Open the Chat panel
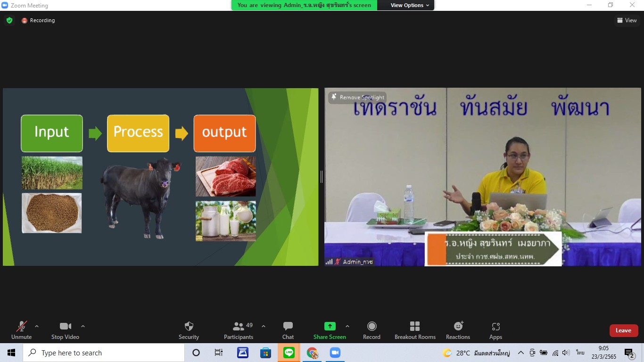Viewport: 644px width, 362px height. (288, 330)
